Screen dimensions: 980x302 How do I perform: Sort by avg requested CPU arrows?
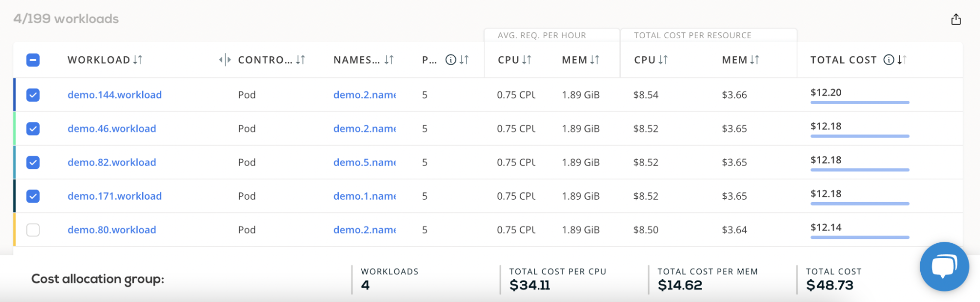(527, 60)
